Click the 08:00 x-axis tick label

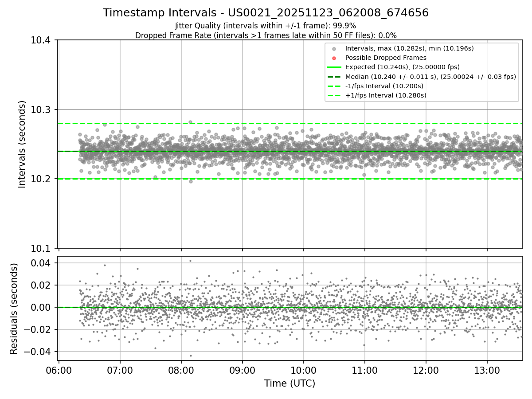point(181,370)
